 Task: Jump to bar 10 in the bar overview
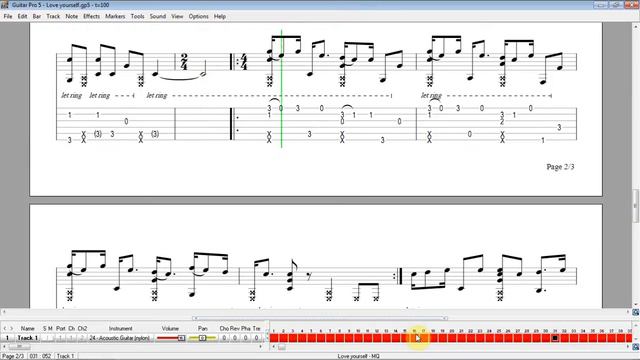coord(358,338)
